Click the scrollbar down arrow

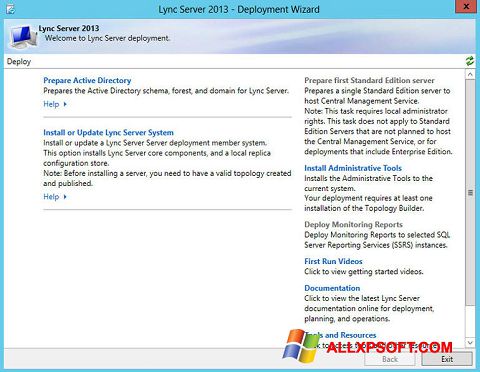pyautogui.click(x=470, y=342)
